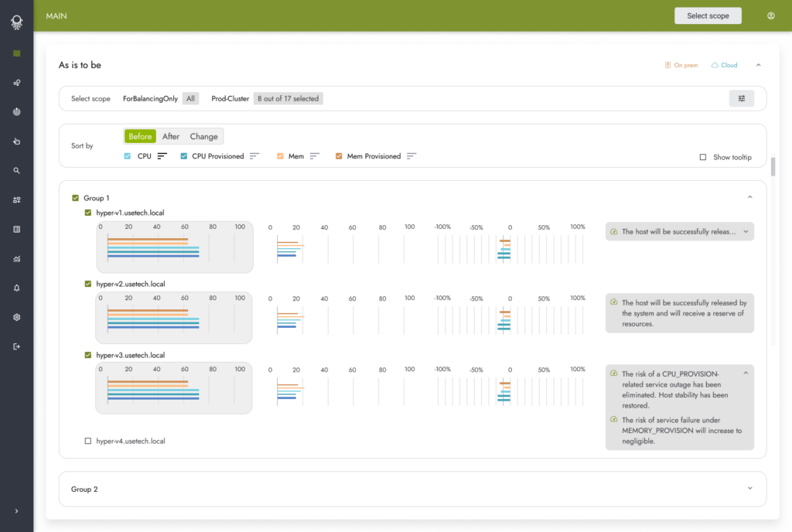Open the bell notifications sidebar icon
The image size is (792, 532).
(x=17, y=288)
